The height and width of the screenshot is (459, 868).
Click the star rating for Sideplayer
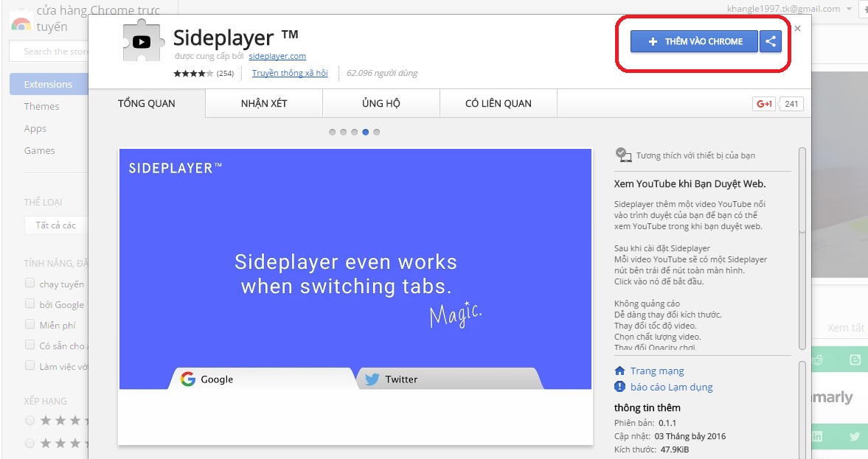coord(192,73)
